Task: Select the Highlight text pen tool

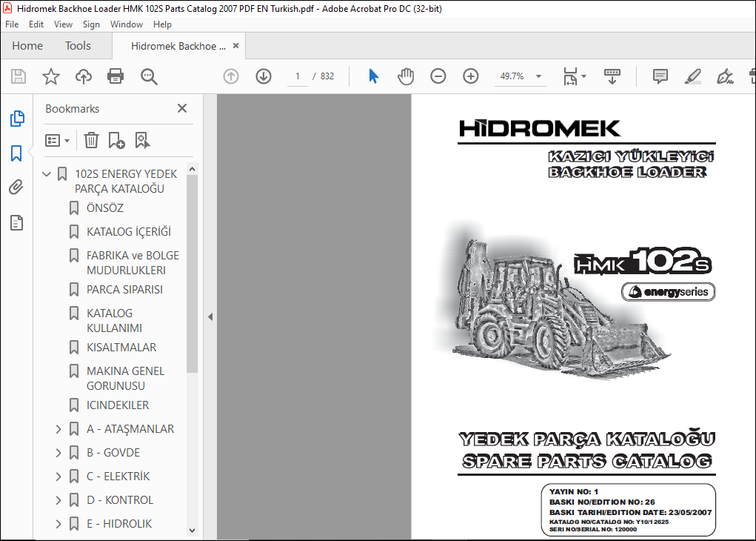Action: point(693,76)
